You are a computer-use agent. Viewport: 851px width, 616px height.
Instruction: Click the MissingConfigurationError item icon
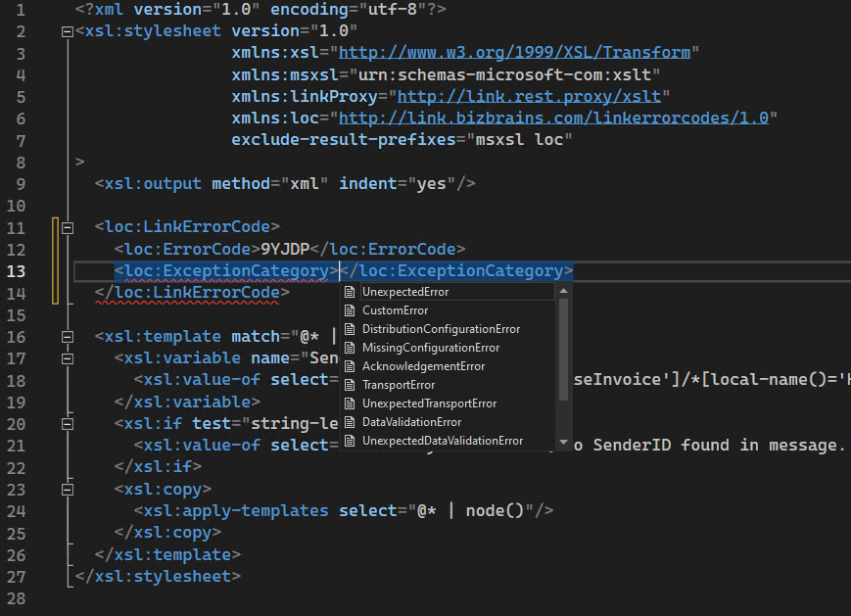point(350,347)
